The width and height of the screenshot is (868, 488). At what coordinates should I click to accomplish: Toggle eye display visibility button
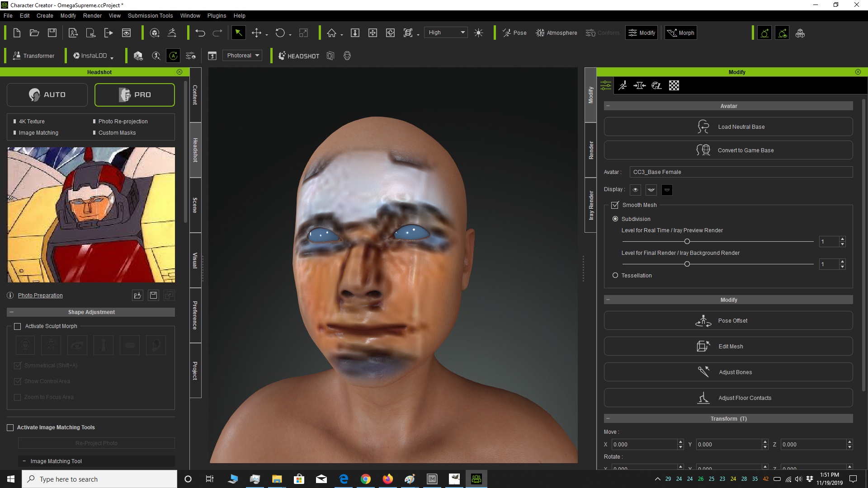click(635, 190)
